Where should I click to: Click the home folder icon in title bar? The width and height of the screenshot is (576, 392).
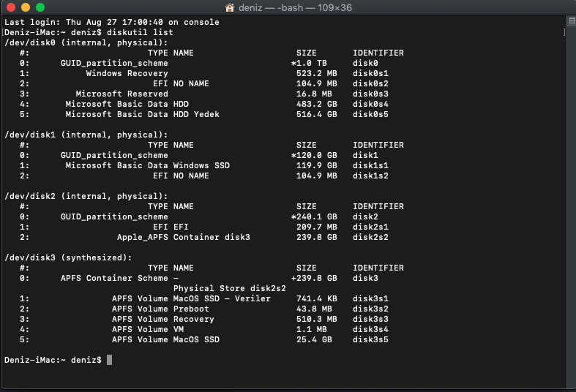pos(231,7)
